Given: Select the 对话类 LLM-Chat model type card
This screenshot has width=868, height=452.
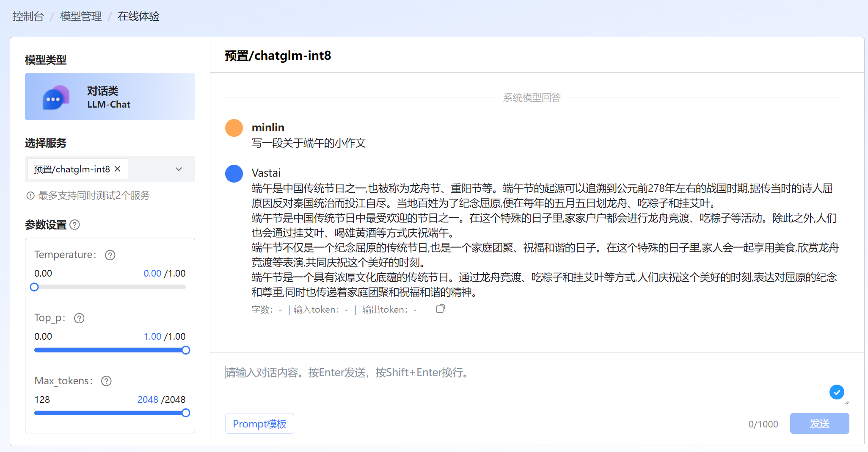Looking at the screenshot, I should pyautogui.click(x=110, y=97).
